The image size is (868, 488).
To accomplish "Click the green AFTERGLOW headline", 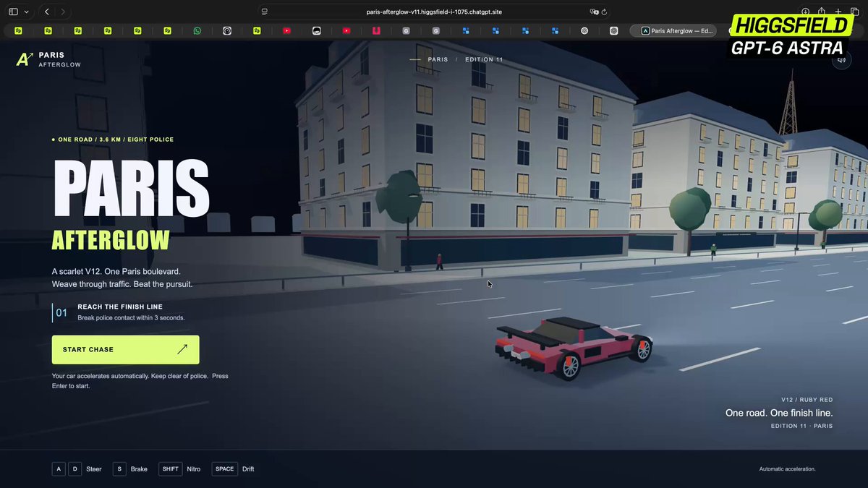I will (111, 241).
